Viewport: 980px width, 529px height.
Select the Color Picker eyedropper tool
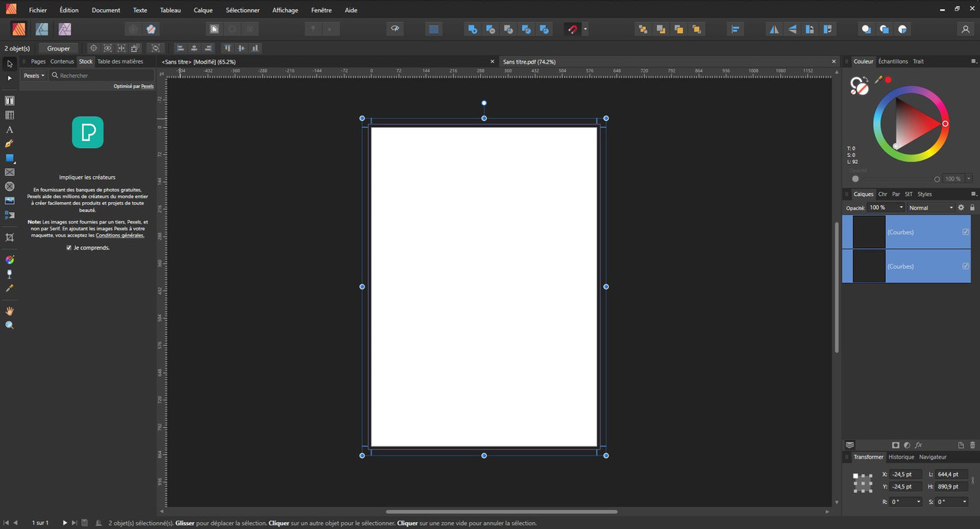10,289
